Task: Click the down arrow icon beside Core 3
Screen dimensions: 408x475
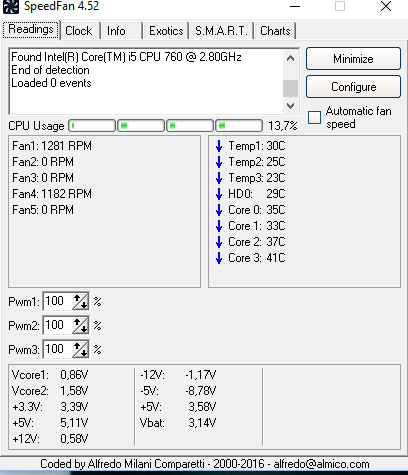Action: 219,258
